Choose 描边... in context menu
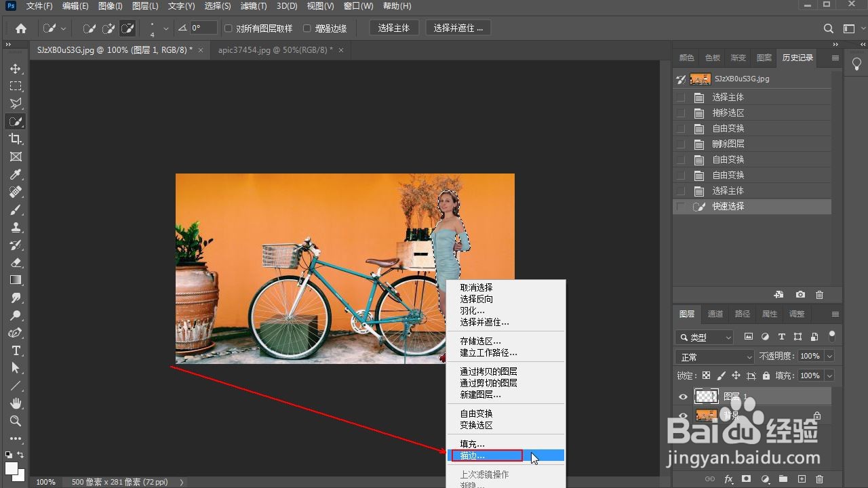Image resolution: width=868 pixels, height=488 pixels. (505, 455)
